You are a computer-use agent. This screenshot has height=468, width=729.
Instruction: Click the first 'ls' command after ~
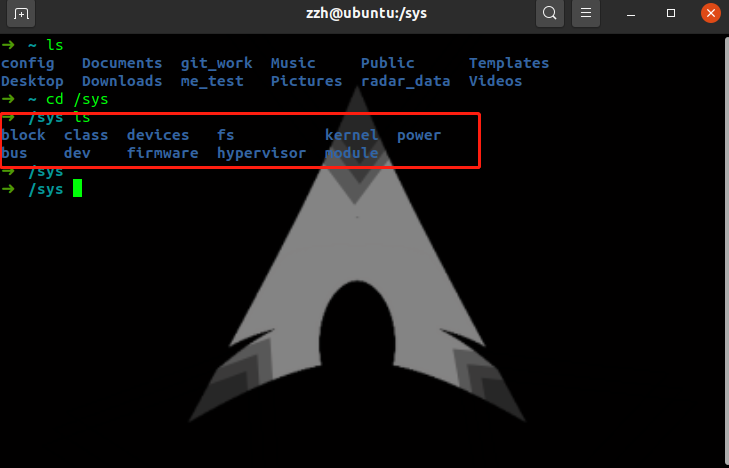tap(54, 45)
